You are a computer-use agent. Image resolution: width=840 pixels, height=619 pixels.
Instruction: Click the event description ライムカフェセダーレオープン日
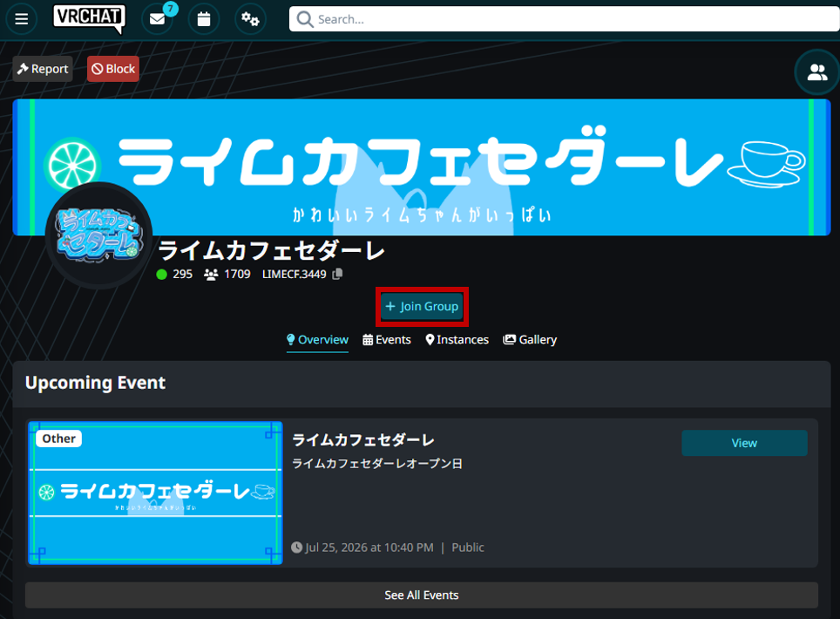[x=377, y=464]
